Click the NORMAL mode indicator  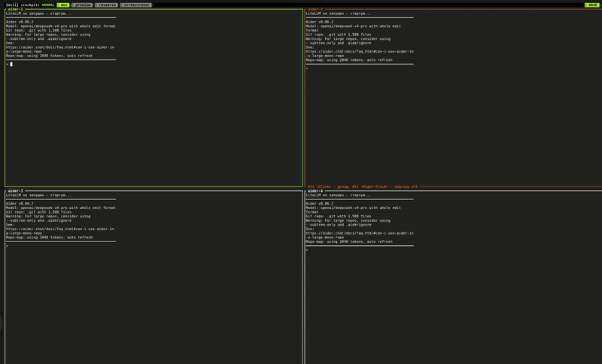pos(48,5)
